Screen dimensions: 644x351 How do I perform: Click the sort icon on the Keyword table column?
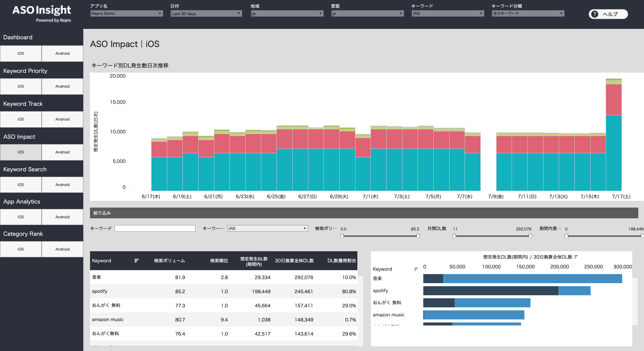click(136, 260)
